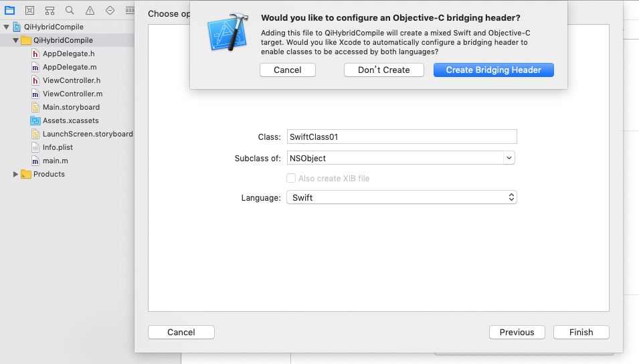This screenshot has width=639, height=364.
Task: Cancel the bridging header alert
Action: click(287, 70)
